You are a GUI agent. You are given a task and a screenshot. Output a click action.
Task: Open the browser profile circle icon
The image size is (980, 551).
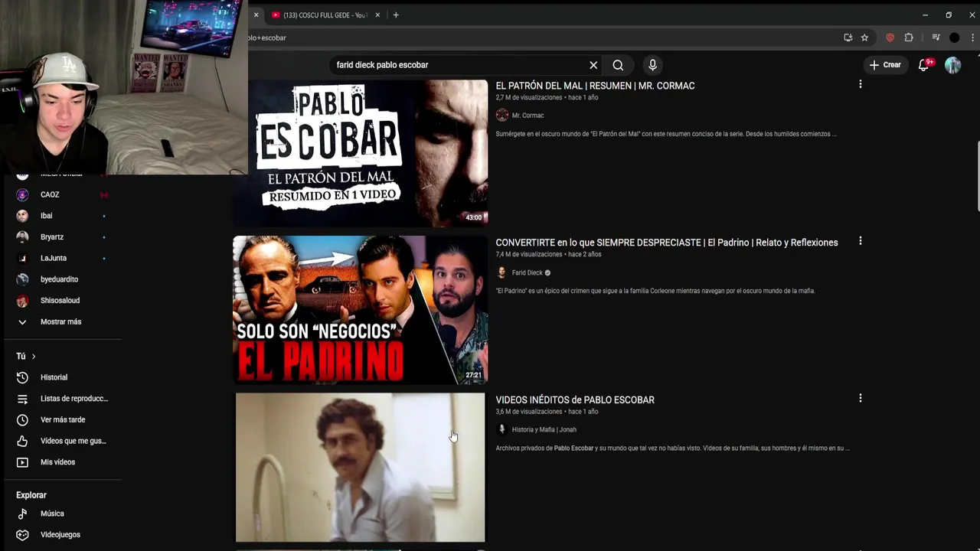pos(954,37)
